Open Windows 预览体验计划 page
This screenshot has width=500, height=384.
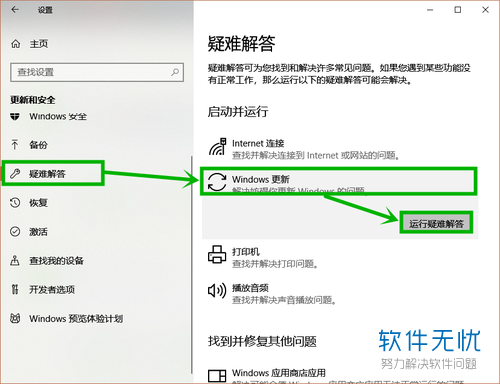click(76, 319)
